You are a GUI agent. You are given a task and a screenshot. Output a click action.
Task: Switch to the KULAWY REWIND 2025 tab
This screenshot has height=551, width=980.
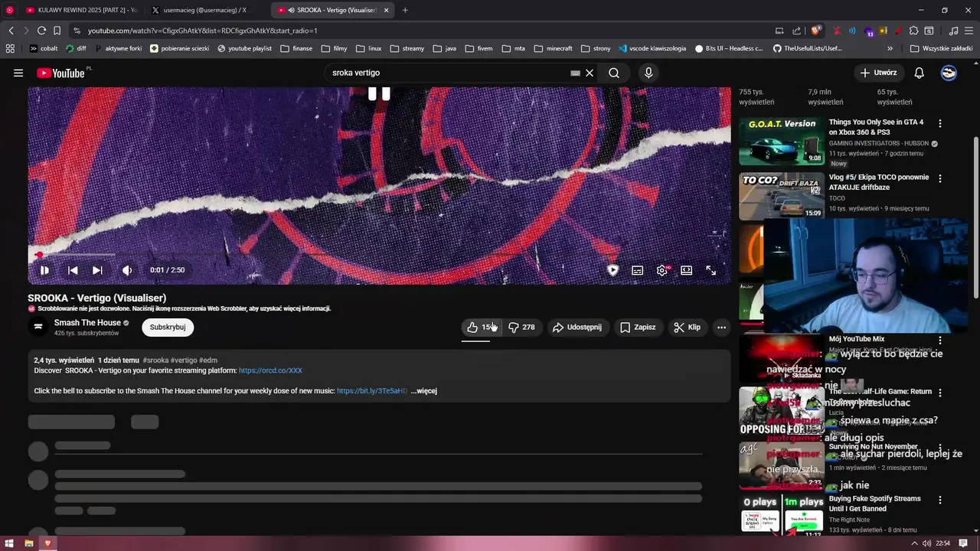[81, 10]
